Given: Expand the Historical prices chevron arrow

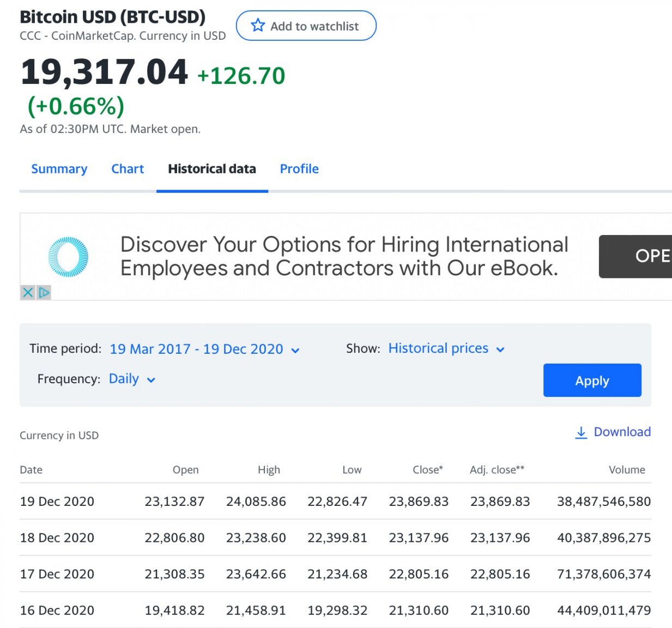Looking at the screenshot, I should pyautogui.click(x=500, y=349).
